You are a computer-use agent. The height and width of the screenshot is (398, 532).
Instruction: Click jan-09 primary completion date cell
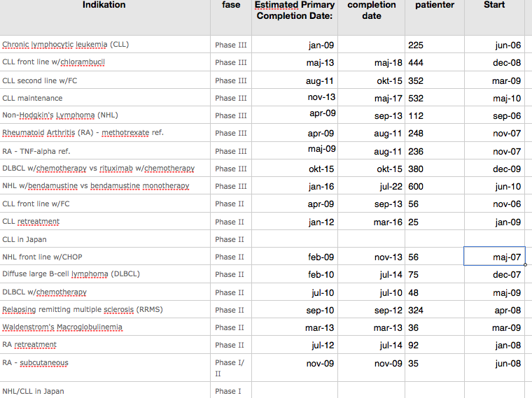pyautogui.click(x=295, y=44)
